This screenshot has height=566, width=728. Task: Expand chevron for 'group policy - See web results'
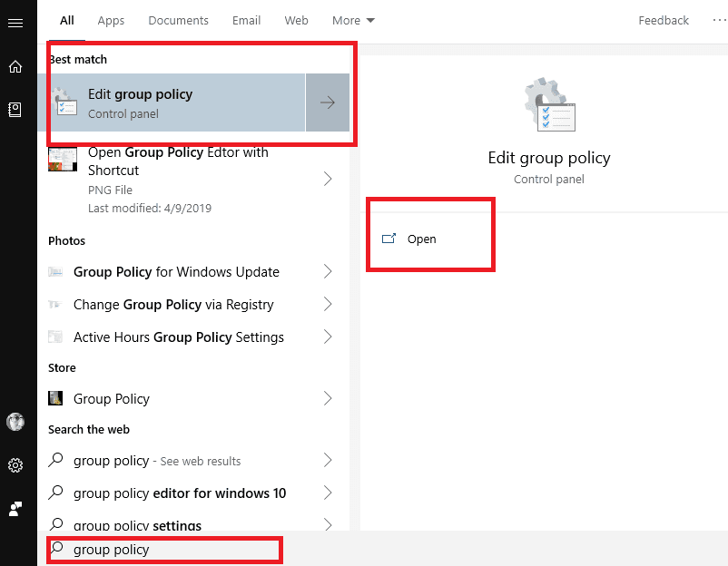coord(328,460)
